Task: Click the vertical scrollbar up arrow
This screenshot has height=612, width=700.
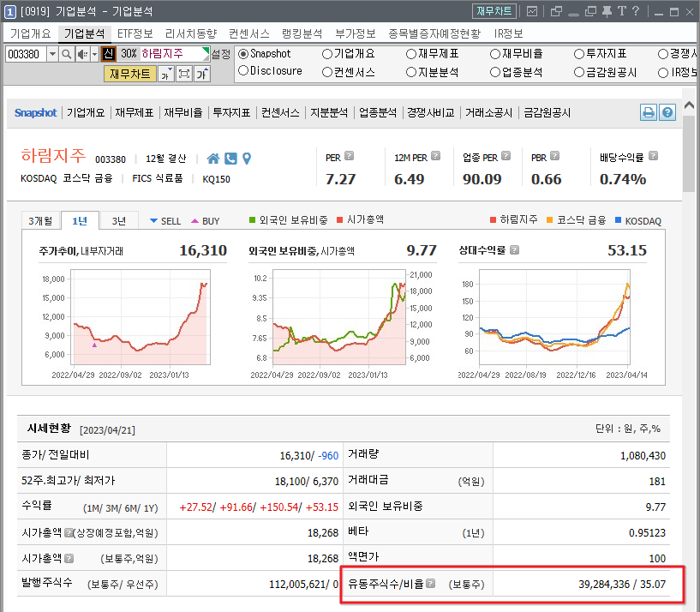Action: coord(689,105)
